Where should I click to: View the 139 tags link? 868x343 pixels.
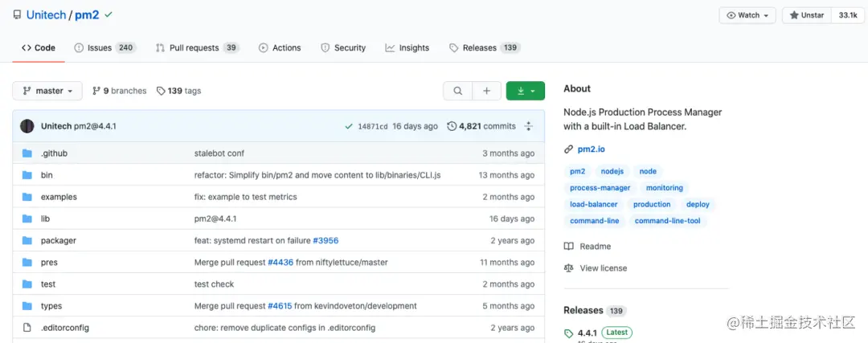click(178, 91)
